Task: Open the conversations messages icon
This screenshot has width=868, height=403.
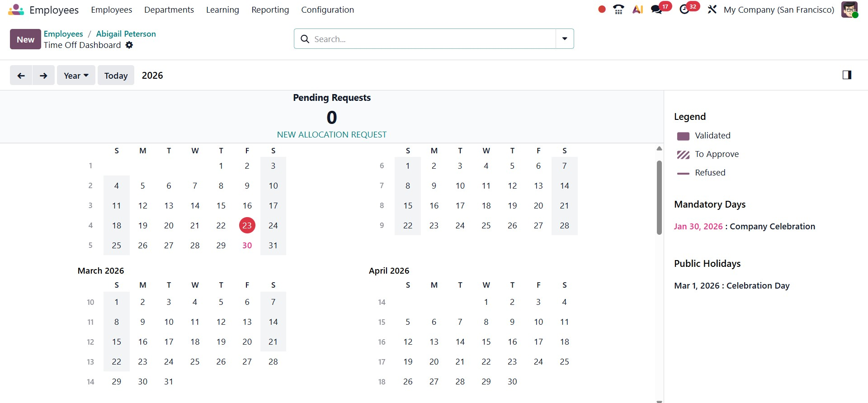Action: [656, 9]
